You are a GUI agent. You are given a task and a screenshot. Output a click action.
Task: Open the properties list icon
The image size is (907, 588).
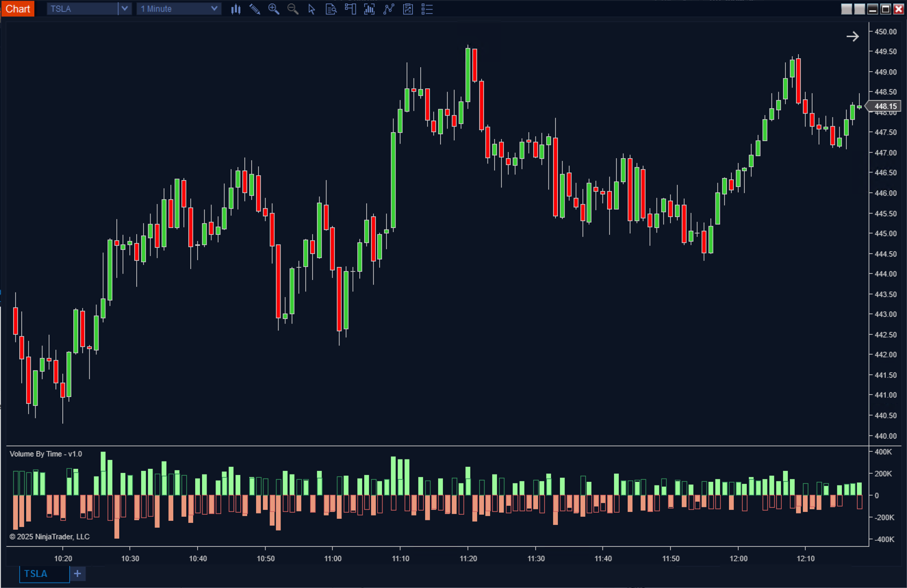coord(427,9)
